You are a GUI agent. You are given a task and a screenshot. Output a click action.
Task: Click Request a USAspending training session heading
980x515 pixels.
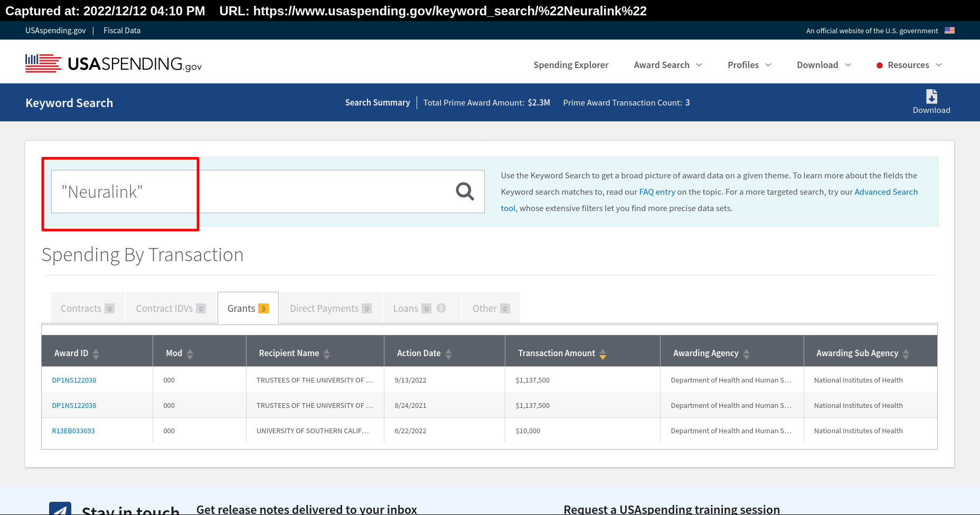click(x=672, y=509)
